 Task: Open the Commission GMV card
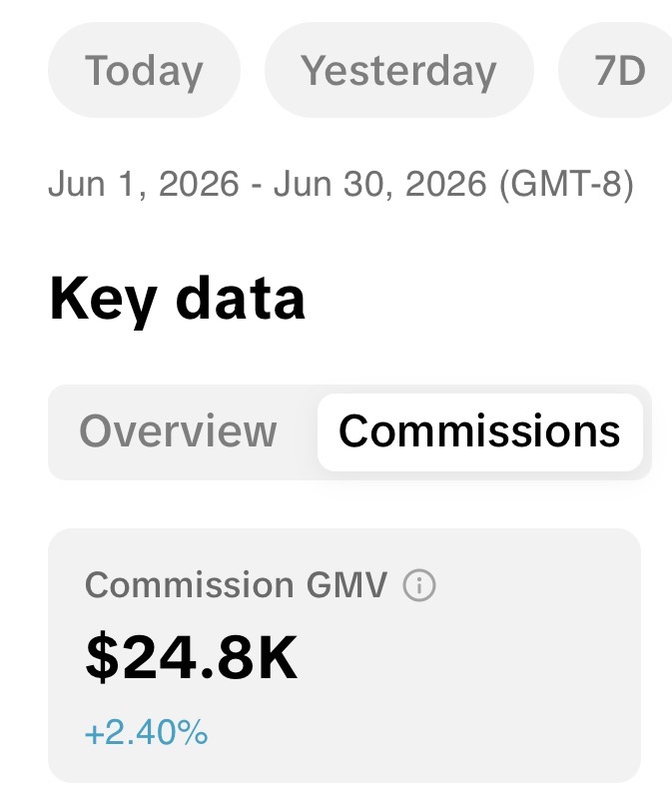pyautogui.click(x=344, y=655)
